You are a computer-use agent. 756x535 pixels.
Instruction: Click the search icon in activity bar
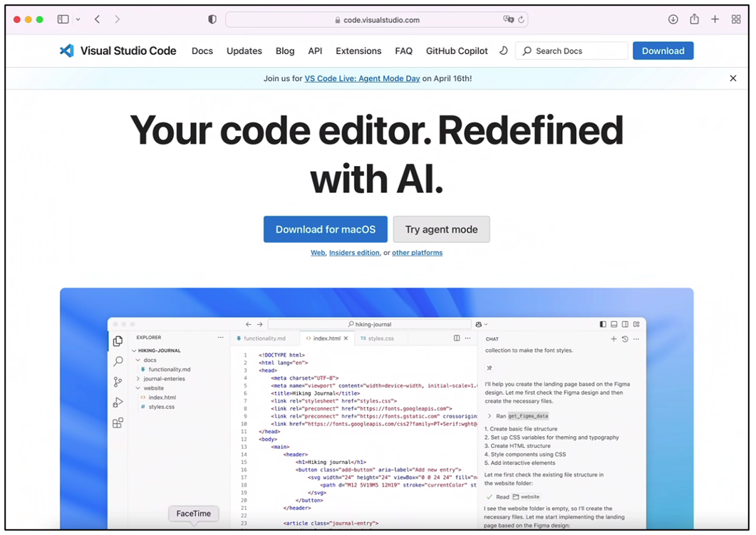click(x=118, y=361)
